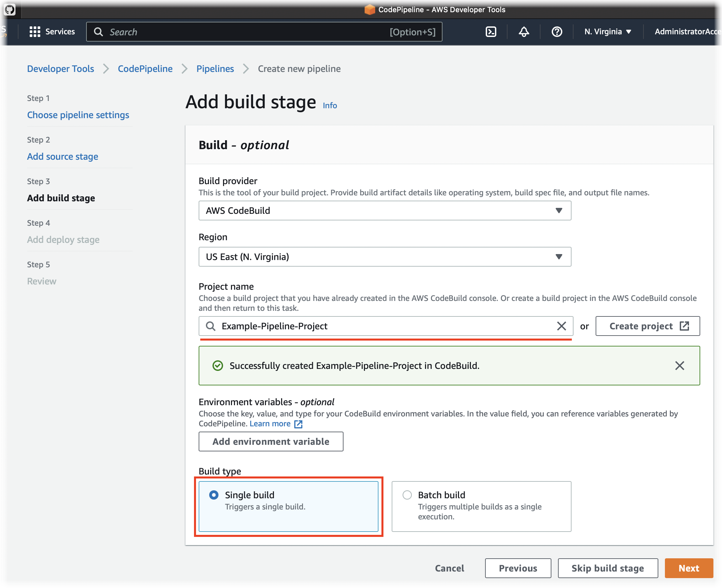
Task: Go to Developer Tools breadcrumb
Action: 61,68
